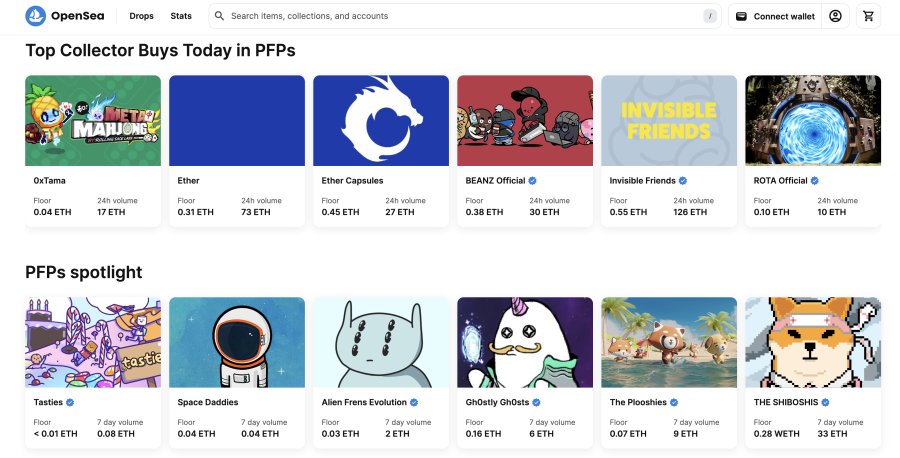Open the Invisible Friends card image
This screenshot has width=900, height=458.
pos(669,121)
